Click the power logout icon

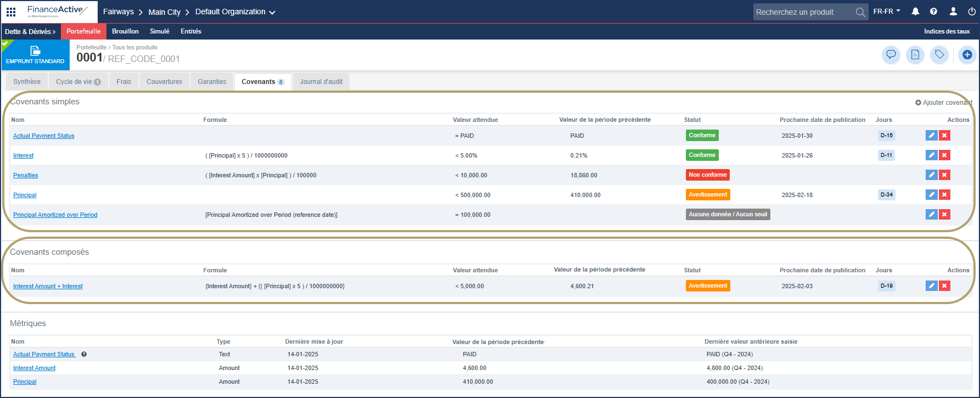click(972, 12)
